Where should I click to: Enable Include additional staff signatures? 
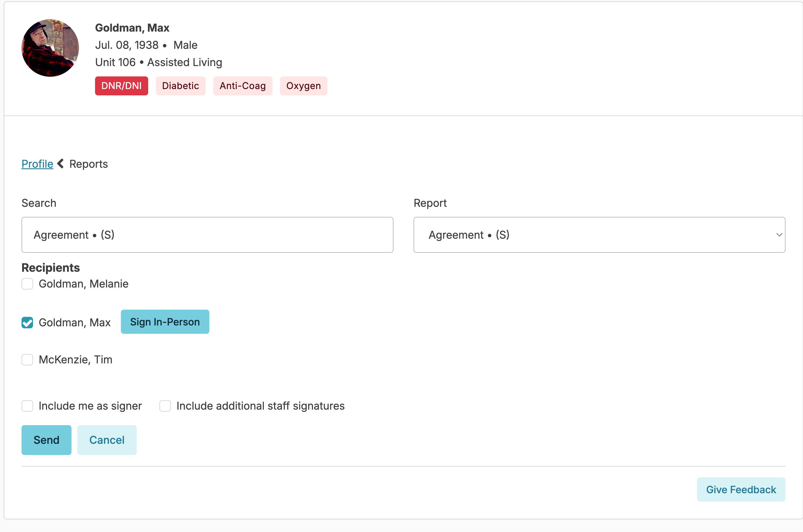(x=165, y=406)
